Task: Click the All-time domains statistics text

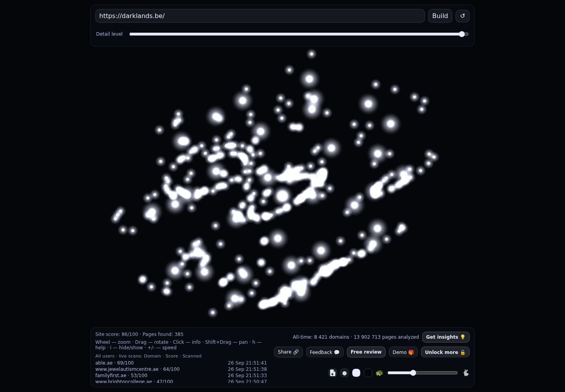Action: pyautogui.click(x=356, y=337)
